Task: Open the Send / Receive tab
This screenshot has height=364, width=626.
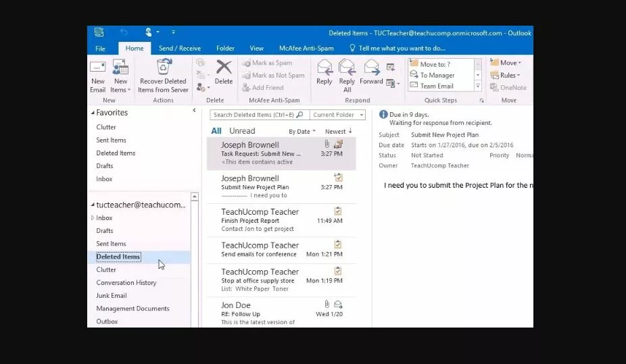Action: 180,48
